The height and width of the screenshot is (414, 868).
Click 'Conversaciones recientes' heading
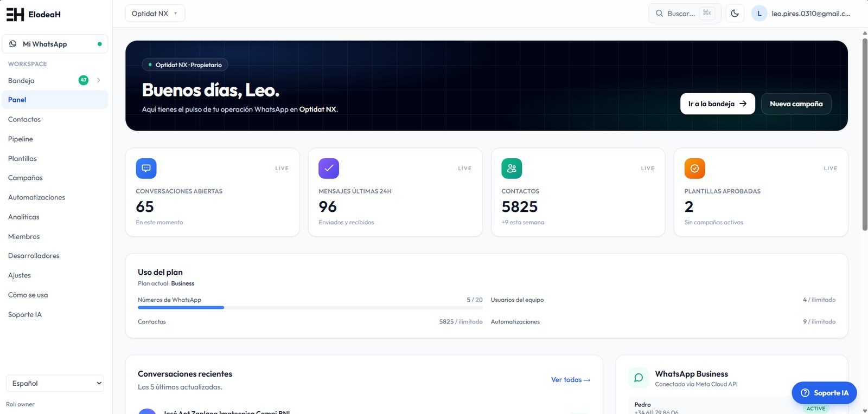pos(185,374)
